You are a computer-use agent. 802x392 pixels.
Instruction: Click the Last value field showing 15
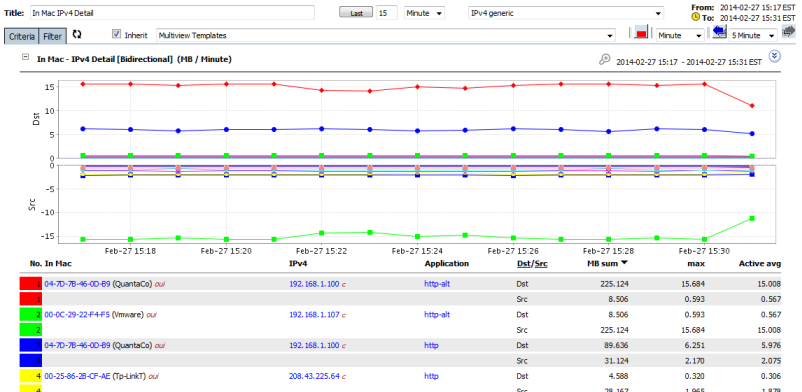tap(387, 13)
